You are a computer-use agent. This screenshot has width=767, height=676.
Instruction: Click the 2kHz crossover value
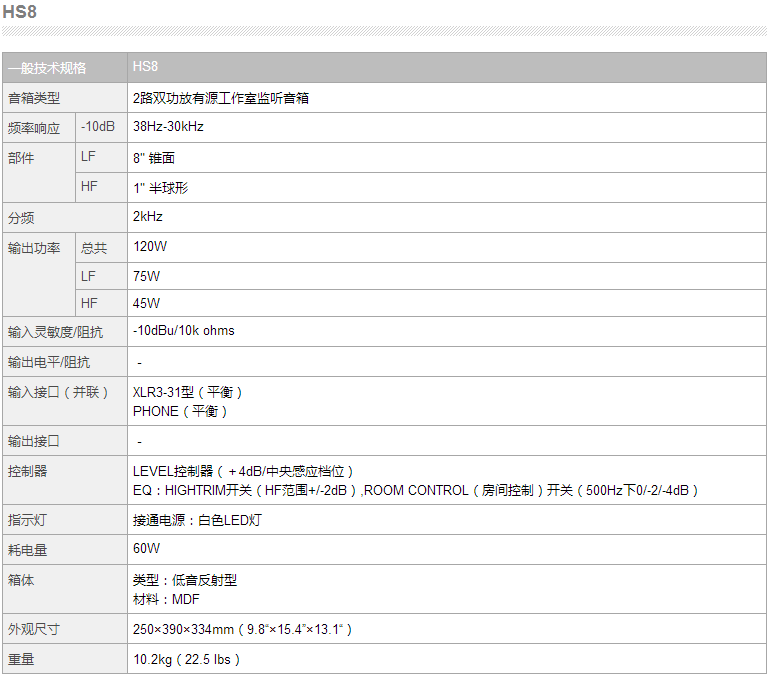click(x=148, y=217)
